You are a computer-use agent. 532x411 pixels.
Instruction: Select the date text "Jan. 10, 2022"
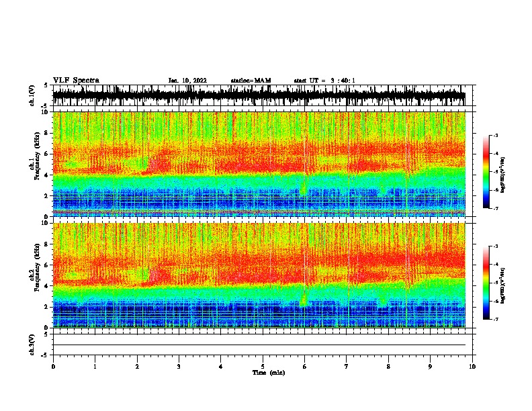point(187,81)
